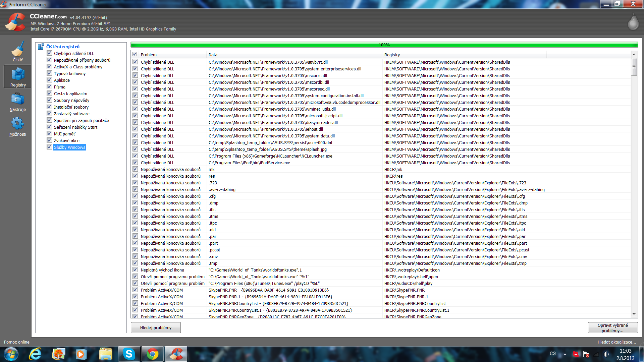Open the Windows Start menu

11,354
